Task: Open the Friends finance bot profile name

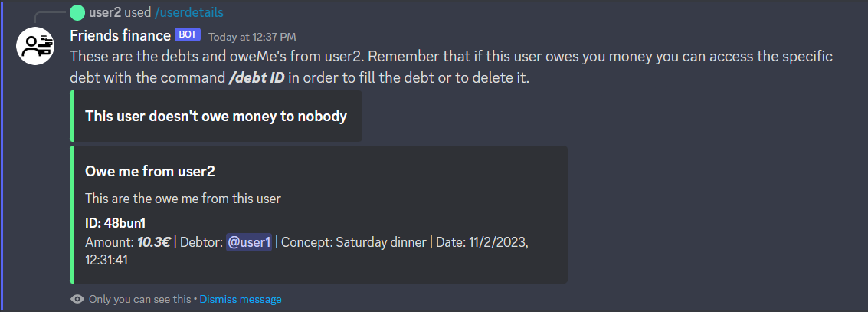Action: tap(120, 35)
